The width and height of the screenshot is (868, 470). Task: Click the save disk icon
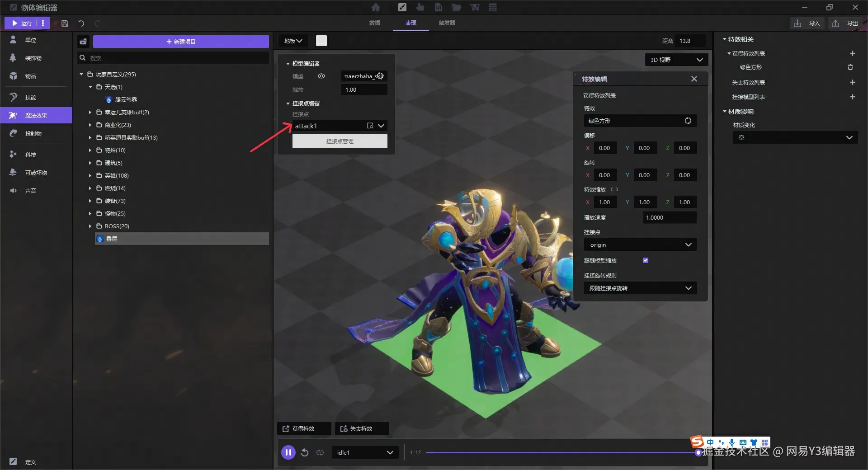[65, 23]
